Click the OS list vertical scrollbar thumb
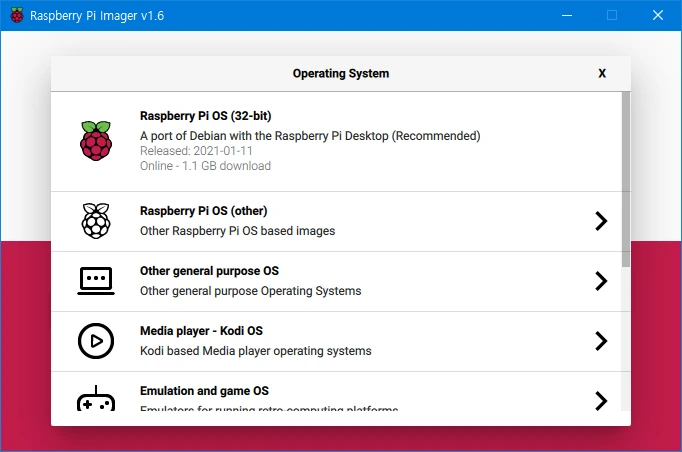Screen dimensions: 682x452 tap(626, 180)
